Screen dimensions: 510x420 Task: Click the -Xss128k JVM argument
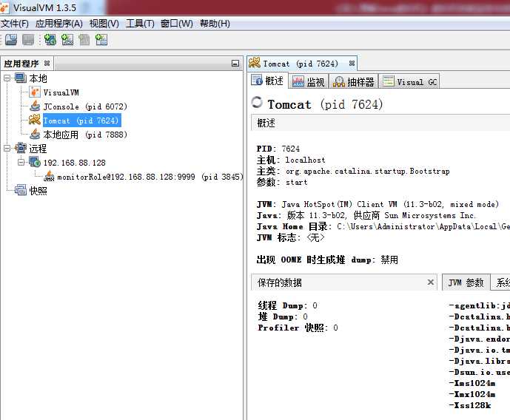pos(470,405)
